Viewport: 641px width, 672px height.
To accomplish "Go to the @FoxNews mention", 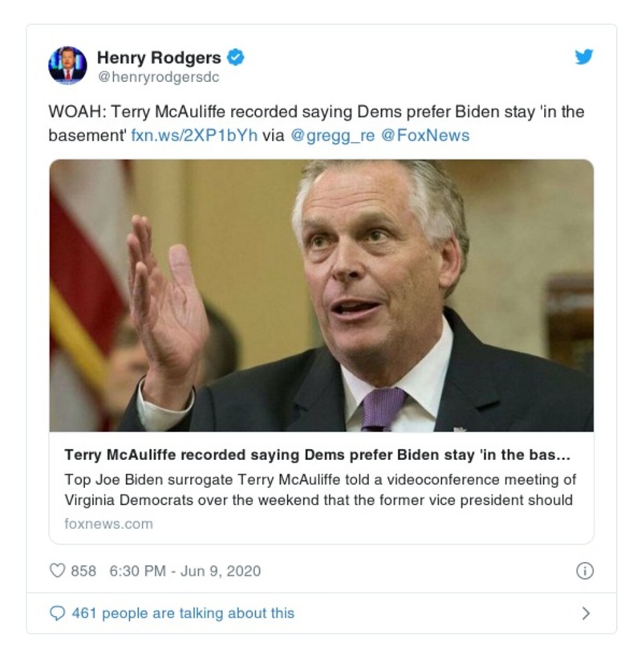I will click(x=424, y=135).
